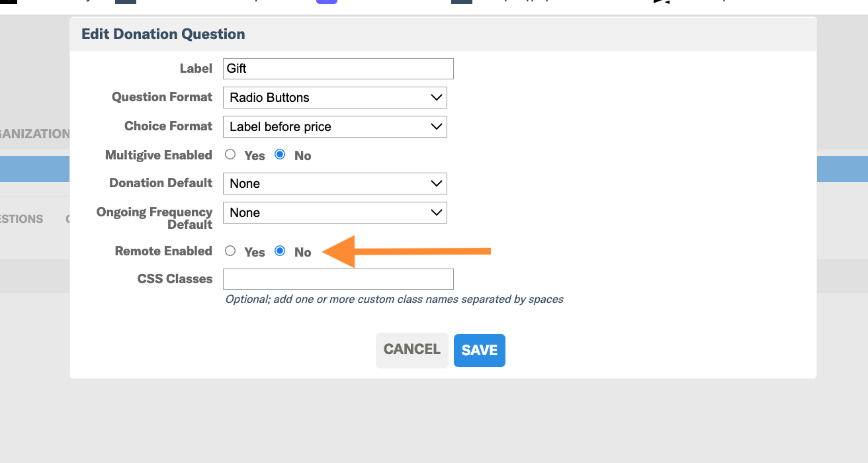Image resolution: width=868 pixels, height=463 pixels.
Task: Click the Edit Donation Question dialog title
Action: point(163,34)
